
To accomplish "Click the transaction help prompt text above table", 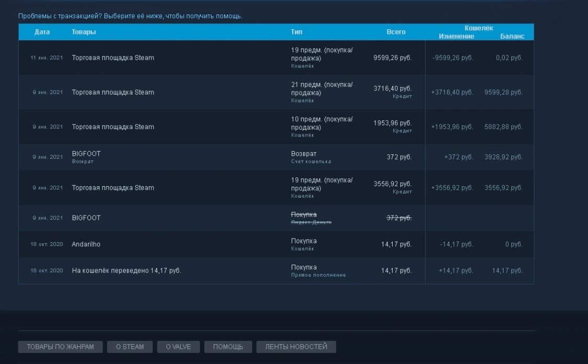I will coord(130,16).
